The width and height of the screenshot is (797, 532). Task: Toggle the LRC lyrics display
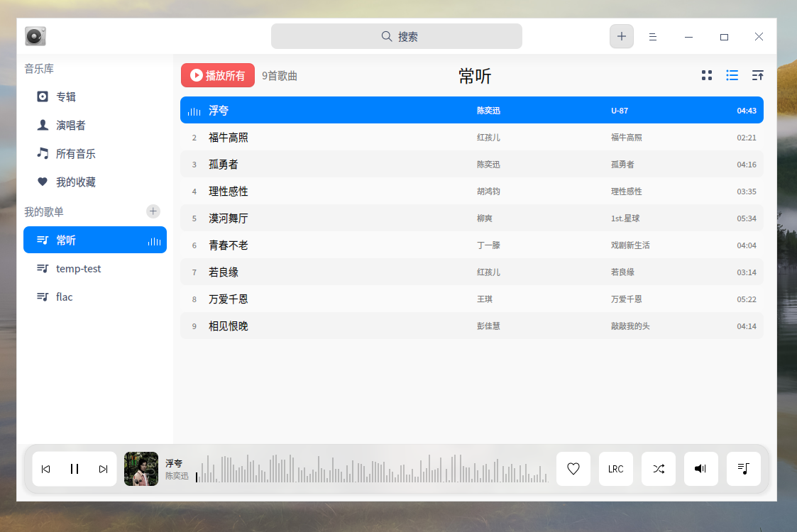coord(615,469)
